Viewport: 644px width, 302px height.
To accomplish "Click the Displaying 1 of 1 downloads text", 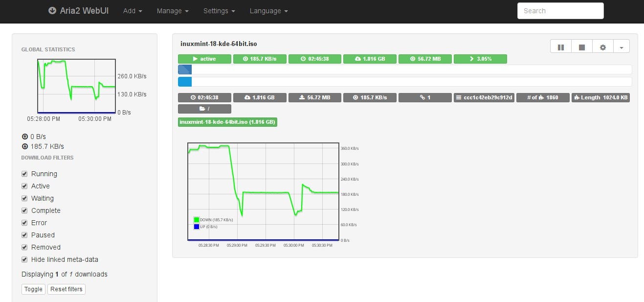I will (x=64, y=274).
